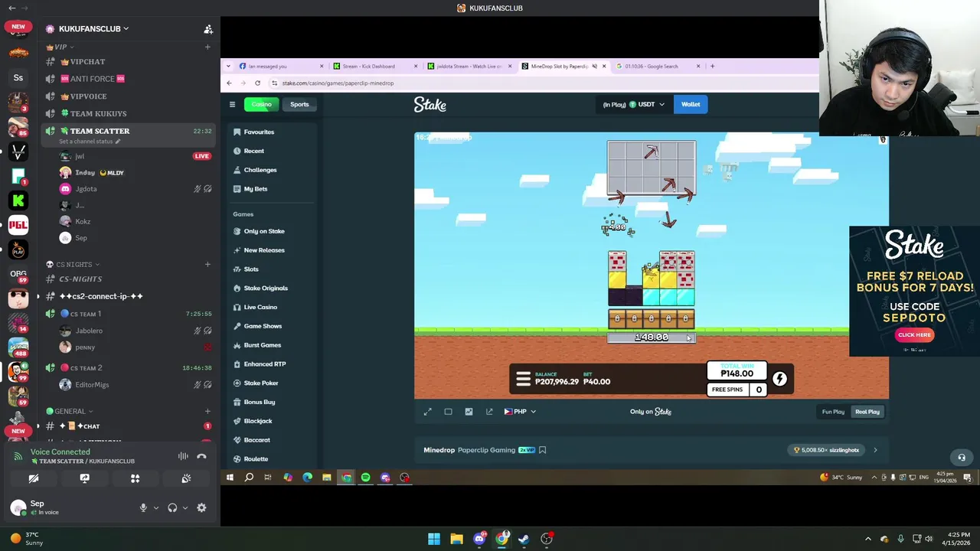
Task: Switch to Sports section
Action: pos(299,104)
